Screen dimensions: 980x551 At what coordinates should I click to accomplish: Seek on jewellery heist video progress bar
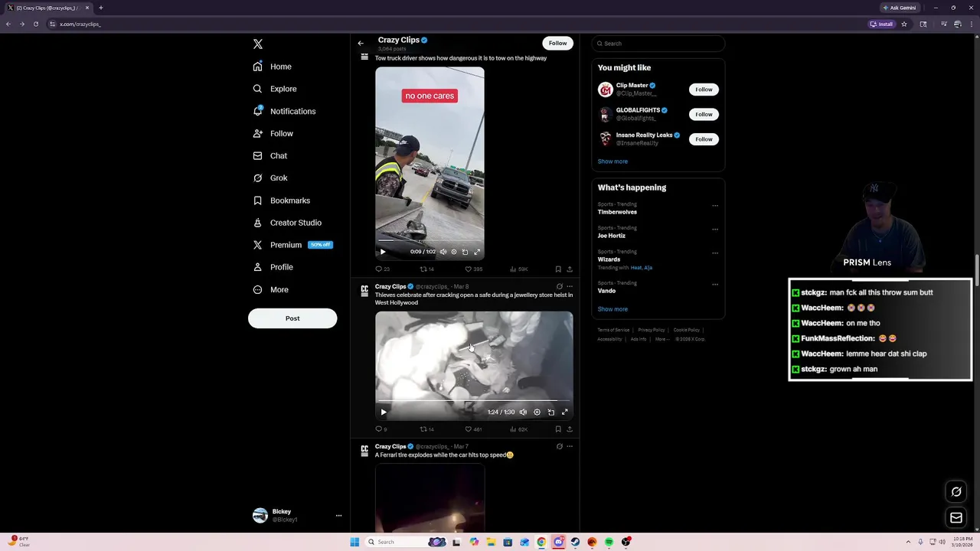(x=473, y=400)
